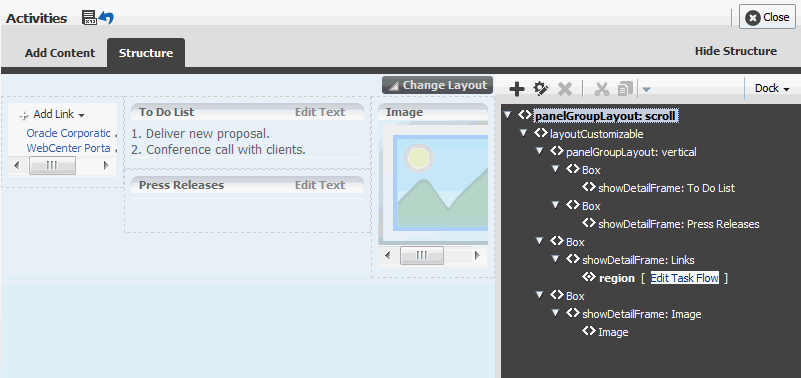Click 'Conference call with clients' text
Viewport: 801px width, 378px height.
coord(225,150)
